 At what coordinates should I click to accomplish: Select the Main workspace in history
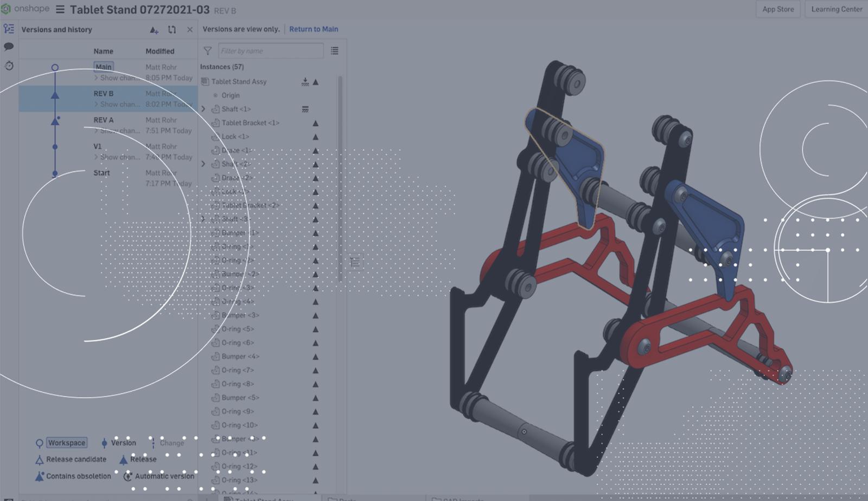coord(104,67)
